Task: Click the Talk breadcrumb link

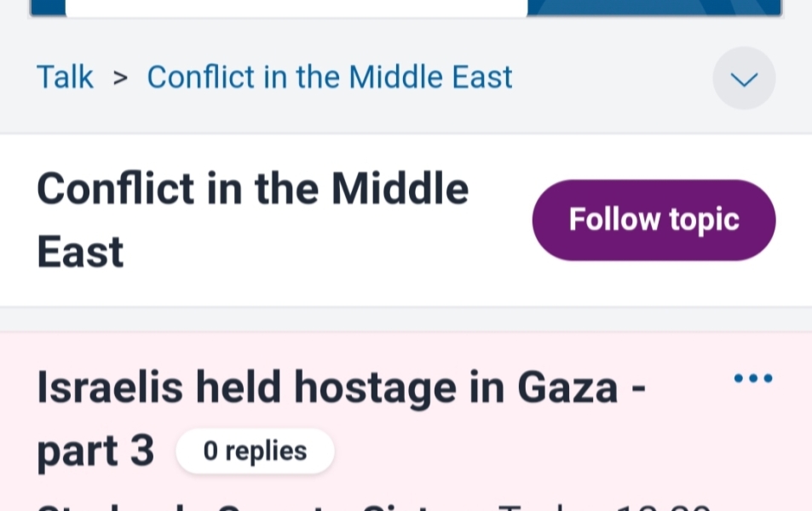Action: [x=65, y=77]
